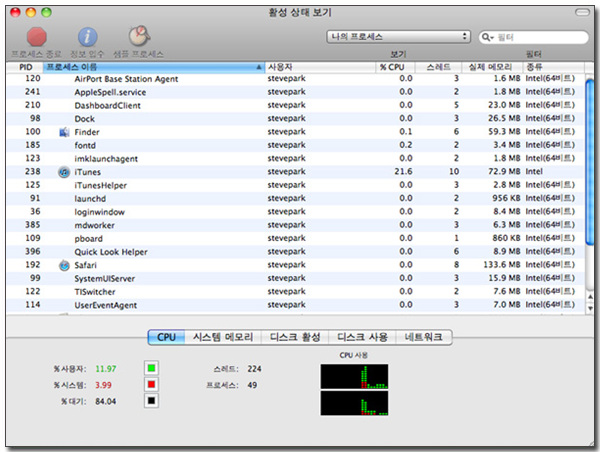
Task: Click the 84.04 idle percentage value
Action: click(106, 401)
